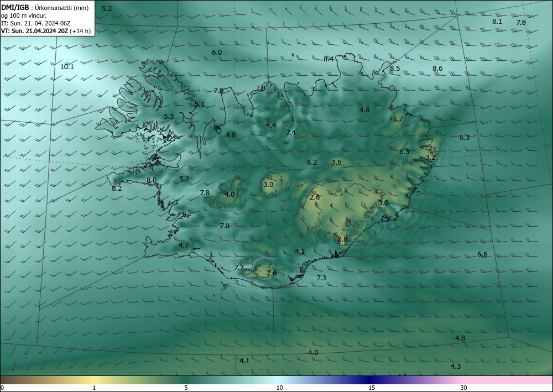Select the 10.1 precipitable water value

pyautogui.click(x=67, y=67)
